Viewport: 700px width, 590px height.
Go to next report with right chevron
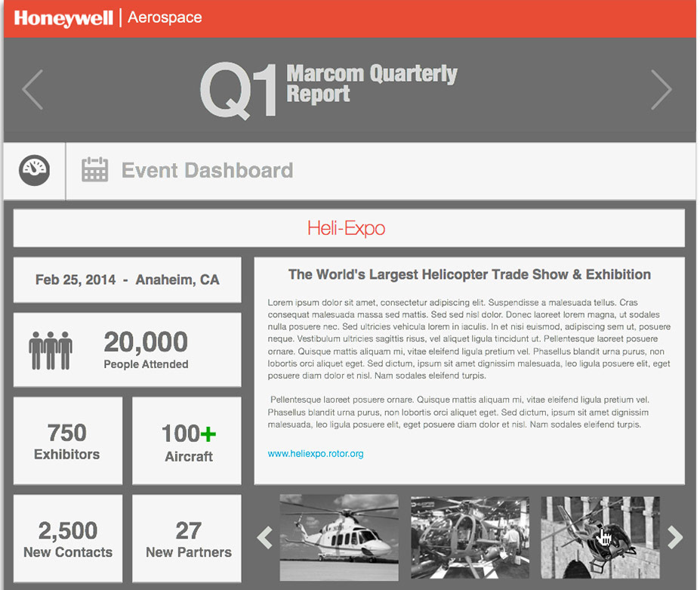click(661, 89)
